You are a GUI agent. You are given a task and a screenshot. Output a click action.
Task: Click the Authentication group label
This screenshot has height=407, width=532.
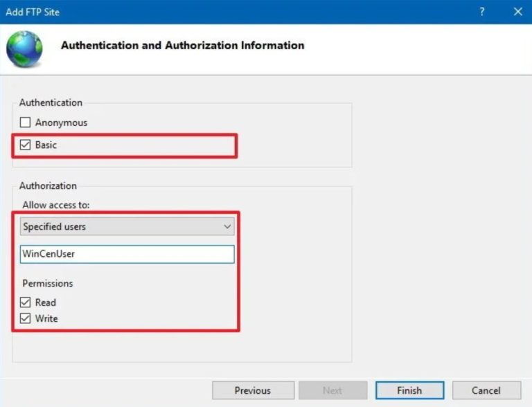[51, 102]
